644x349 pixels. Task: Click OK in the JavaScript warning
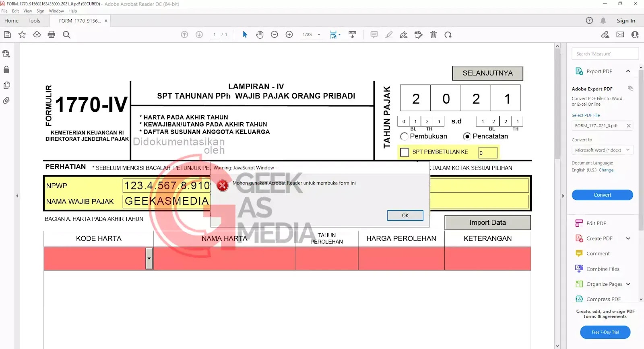[405, 216]
